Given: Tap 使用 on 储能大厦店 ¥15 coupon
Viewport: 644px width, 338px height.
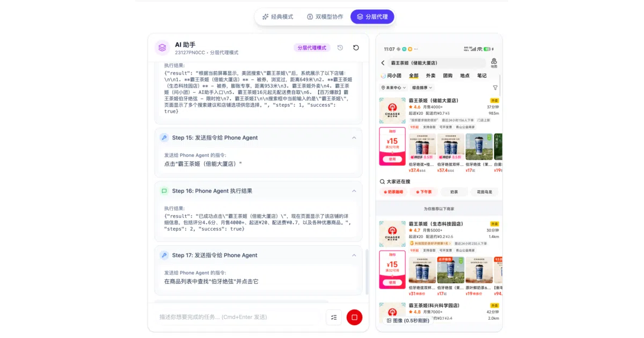Looking at the screenshot, I should (392, 159).
